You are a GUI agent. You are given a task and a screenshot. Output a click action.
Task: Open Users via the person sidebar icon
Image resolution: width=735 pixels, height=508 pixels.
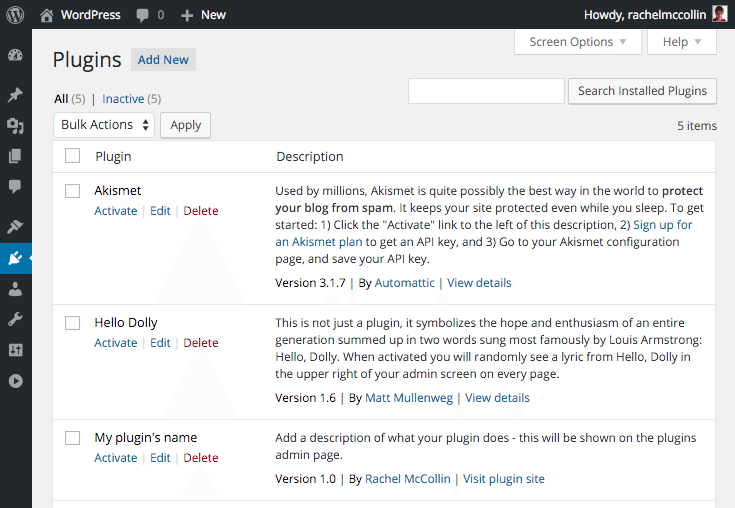pyautogui.click(x=15, y=289)
